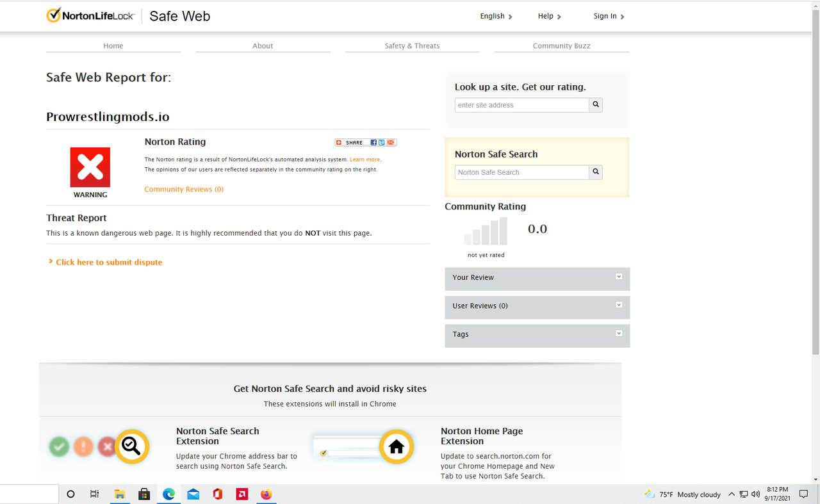
Task: Click the Share button's Facebook icon
Action: [x=373, y=142]
